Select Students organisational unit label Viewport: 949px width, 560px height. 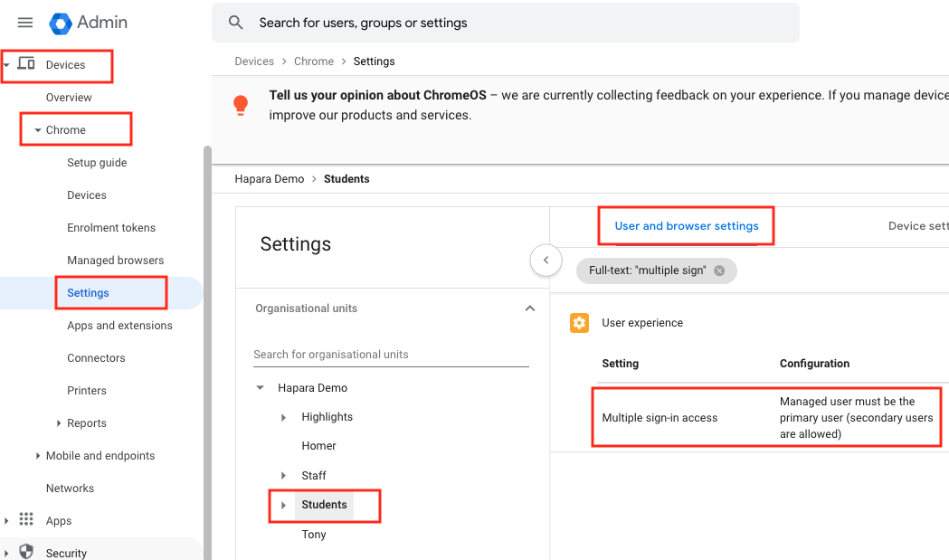pos(325,505)
